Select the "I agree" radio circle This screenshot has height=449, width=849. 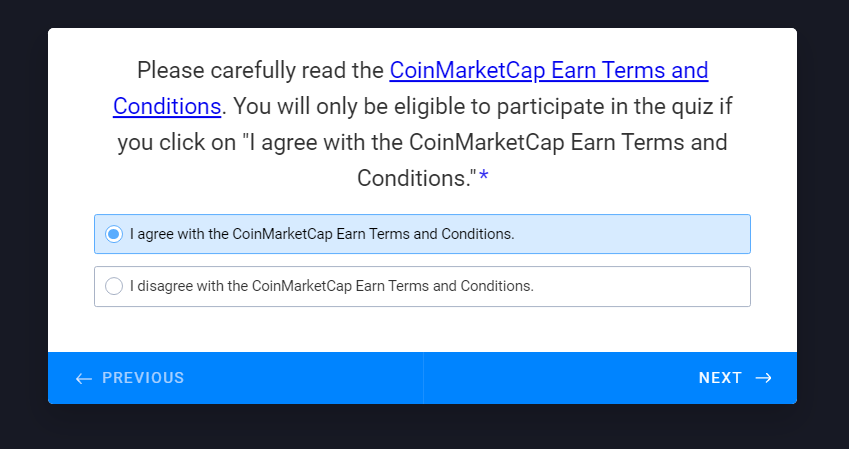[x=114, y=234]
